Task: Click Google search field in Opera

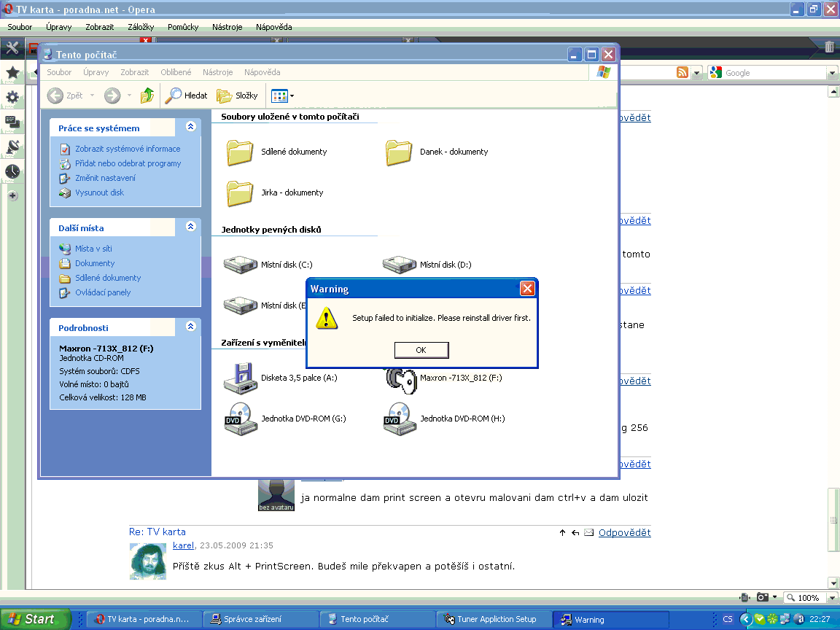Action: coord(774,73)
